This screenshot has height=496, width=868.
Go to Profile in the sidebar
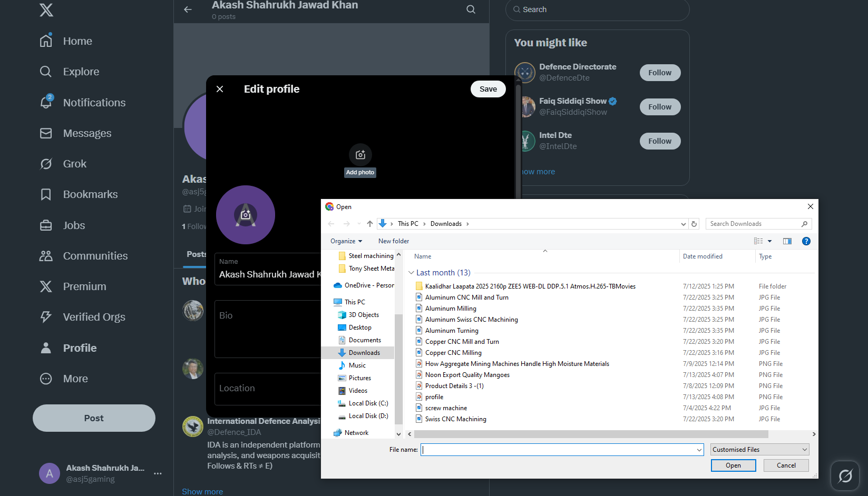pos(68,348)
